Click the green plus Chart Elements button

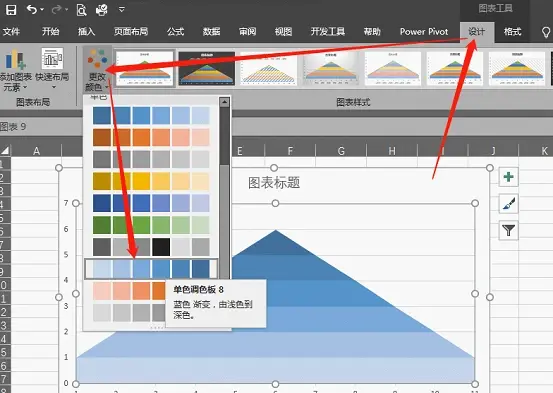[508, 177]
